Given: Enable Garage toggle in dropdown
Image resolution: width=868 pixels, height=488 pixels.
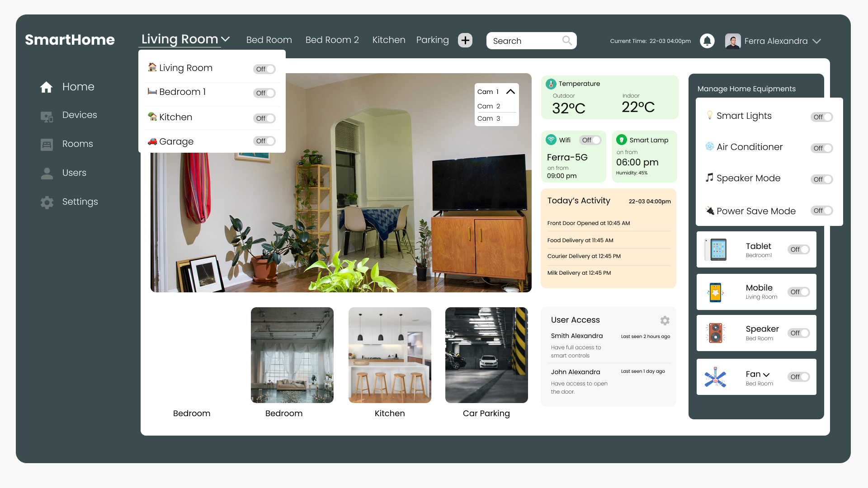Looking at the screenshot, I should point(264,141).
